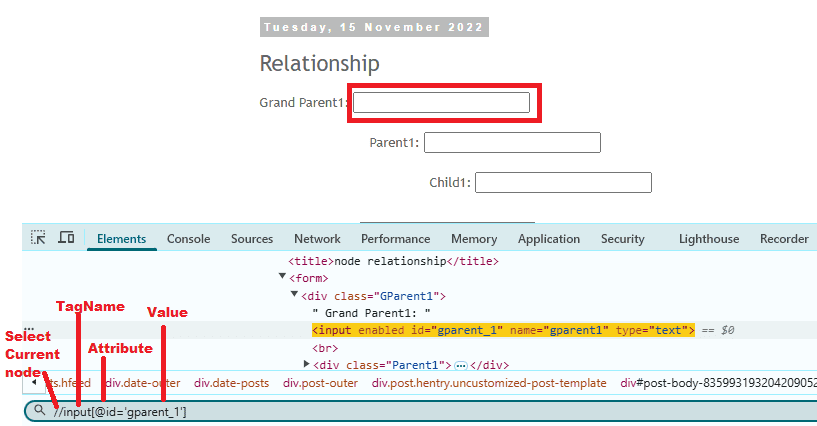Click the Grand Parent1 text field

[441, 102]
